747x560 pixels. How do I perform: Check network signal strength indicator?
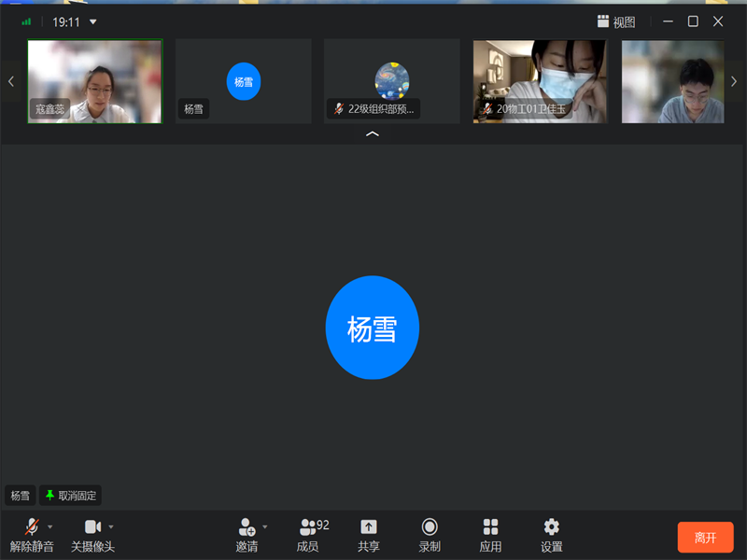(26, 21)
